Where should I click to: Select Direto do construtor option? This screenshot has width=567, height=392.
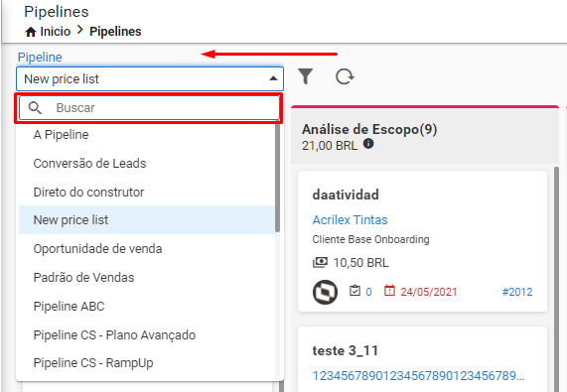(147, 192)
